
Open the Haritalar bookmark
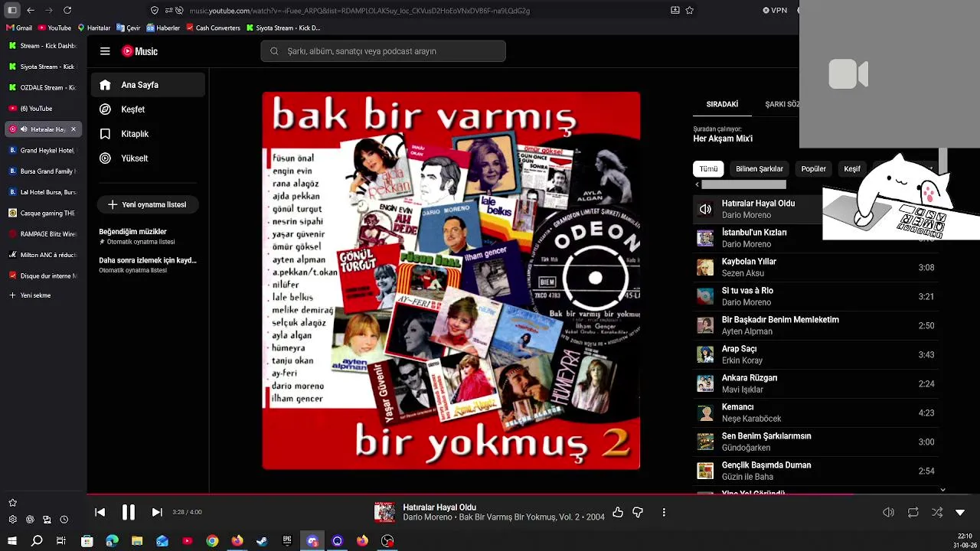point(94,28)
